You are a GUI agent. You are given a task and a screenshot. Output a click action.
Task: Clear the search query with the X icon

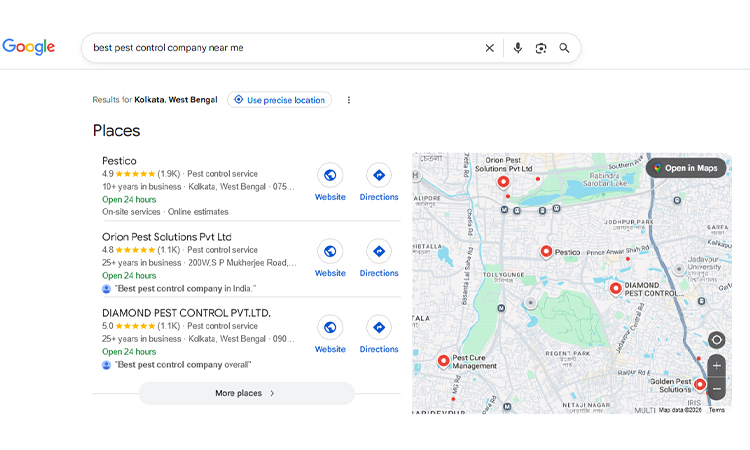[x=489, y=48]
